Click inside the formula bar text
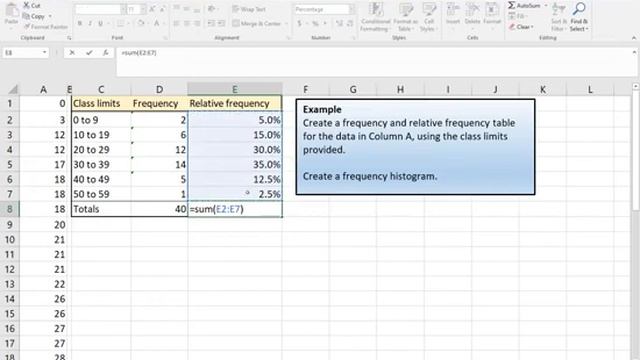The width and height of the screenshot is (640, 360). pos(139,53)
